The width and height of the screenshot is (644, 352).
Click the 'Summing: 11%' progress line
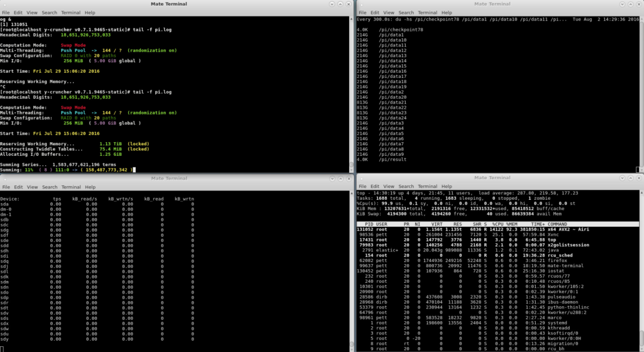[68, 170]
